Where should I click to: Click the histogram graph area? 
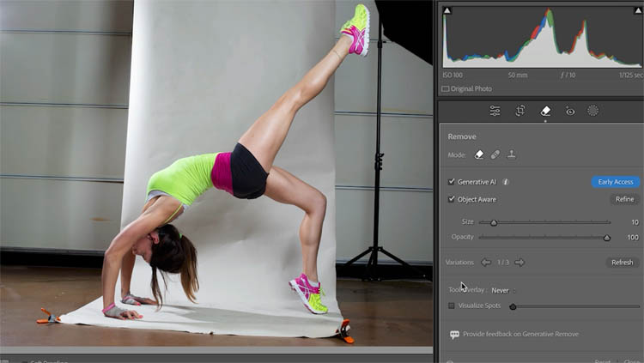point(542,37)
